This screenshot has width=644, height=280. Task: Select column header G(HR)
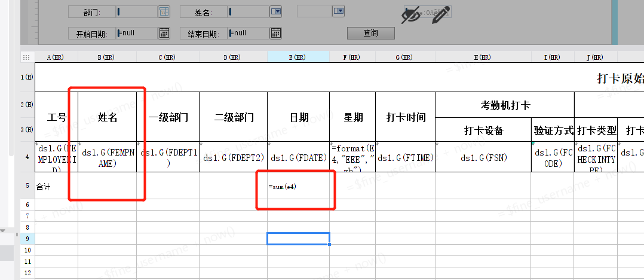coord(405,57)
